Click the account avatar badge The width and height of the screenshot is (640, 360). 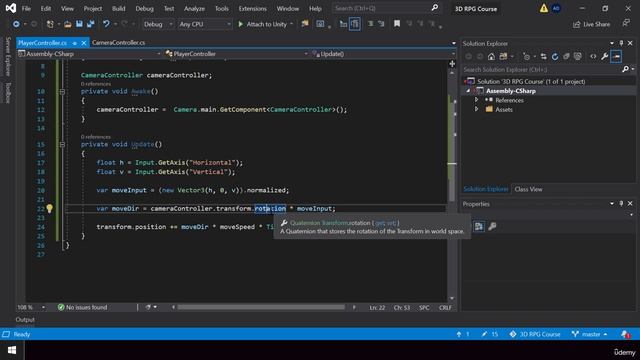pyautogui.click(x=556, y=8)
